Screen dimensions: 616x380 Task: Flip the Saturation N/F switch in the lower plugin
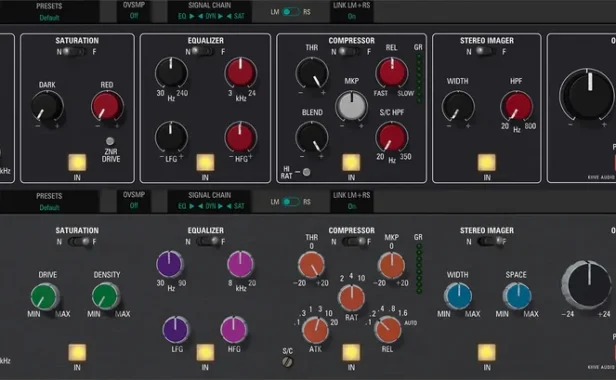79,242
